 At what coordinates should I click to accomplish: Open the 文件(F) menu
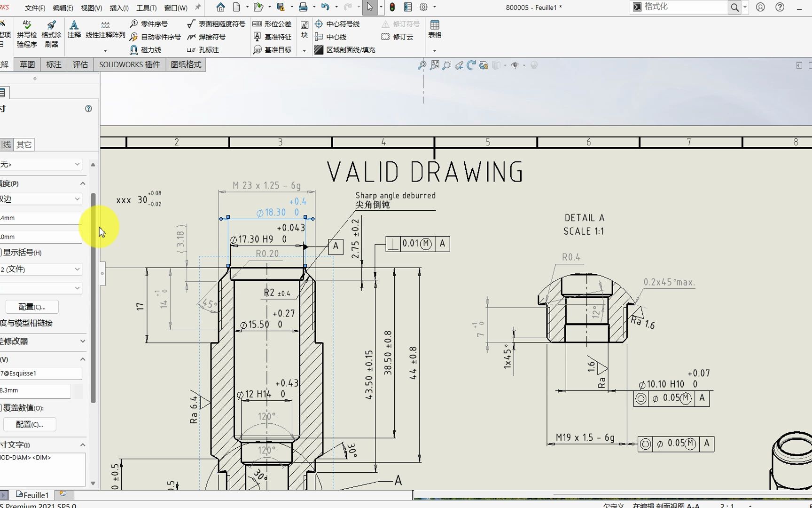tap(35, 8)
